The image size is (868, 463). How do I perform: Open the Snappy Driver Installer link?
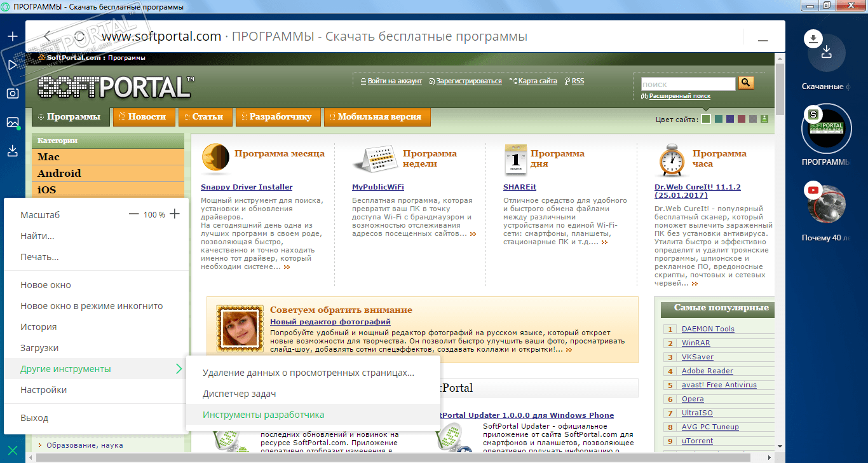(x=247, y=187)
